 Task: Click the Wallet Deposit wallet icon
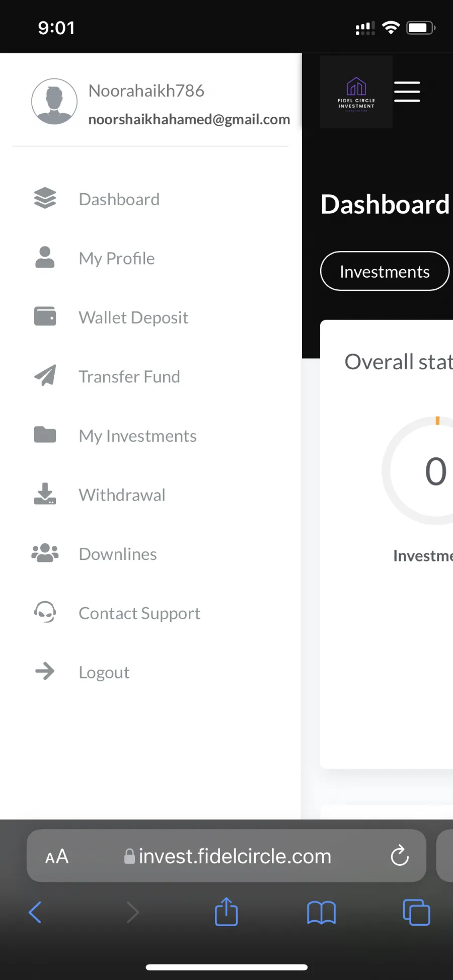45,316
